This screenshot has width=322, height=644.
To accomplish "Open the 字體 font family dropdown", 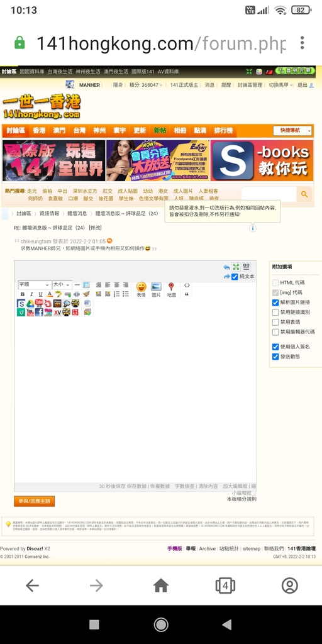I will [x=35, y=285].
